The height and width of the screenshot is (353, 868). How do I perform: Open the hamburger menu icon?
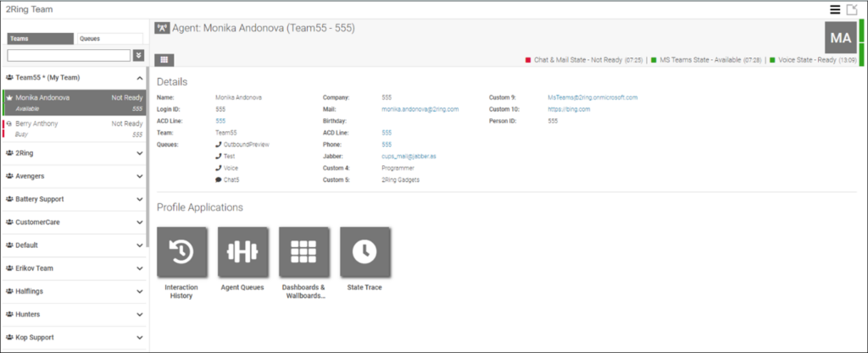coord(835,9)
